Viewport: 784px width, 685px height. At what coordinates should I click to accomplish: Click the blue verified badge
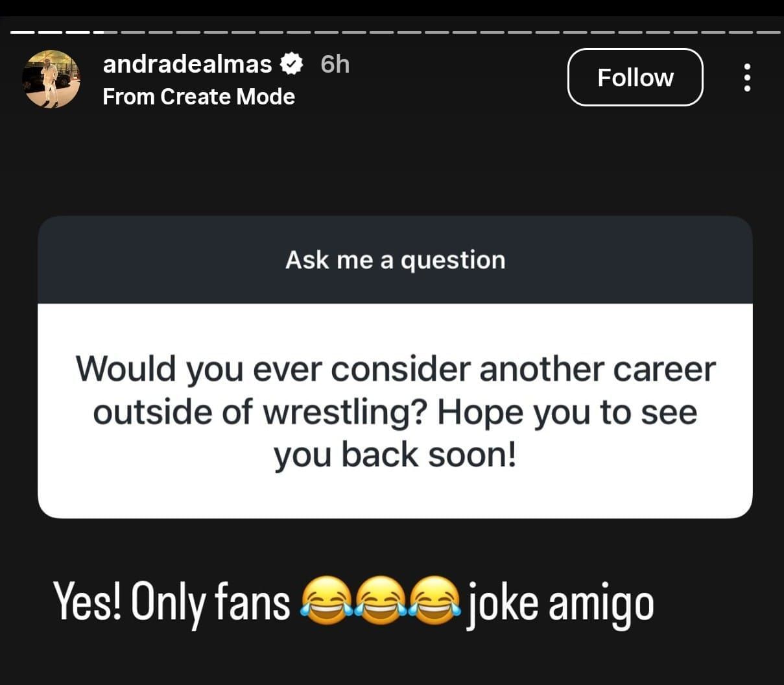292,64
